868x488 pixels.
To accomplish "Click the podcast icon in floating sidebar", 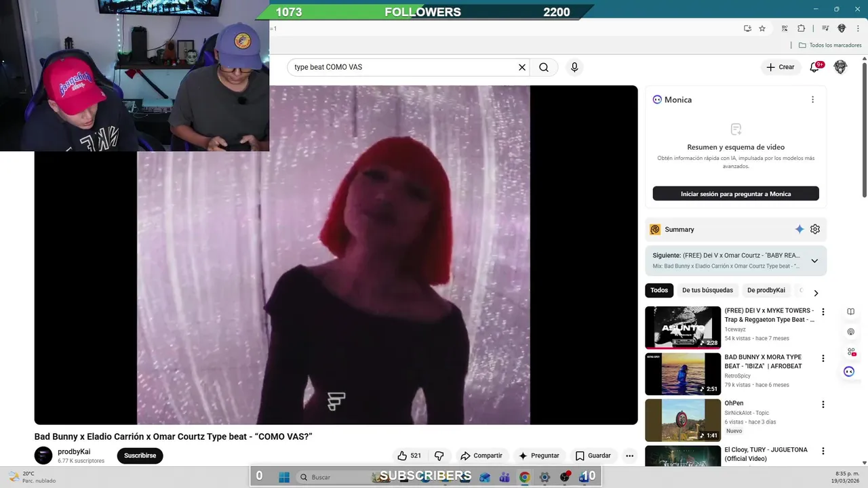I will point(850,331).
